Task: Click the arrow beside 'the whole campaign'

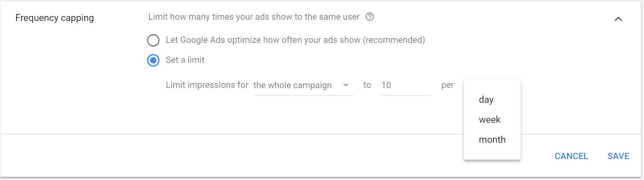Action: (346, 85)
